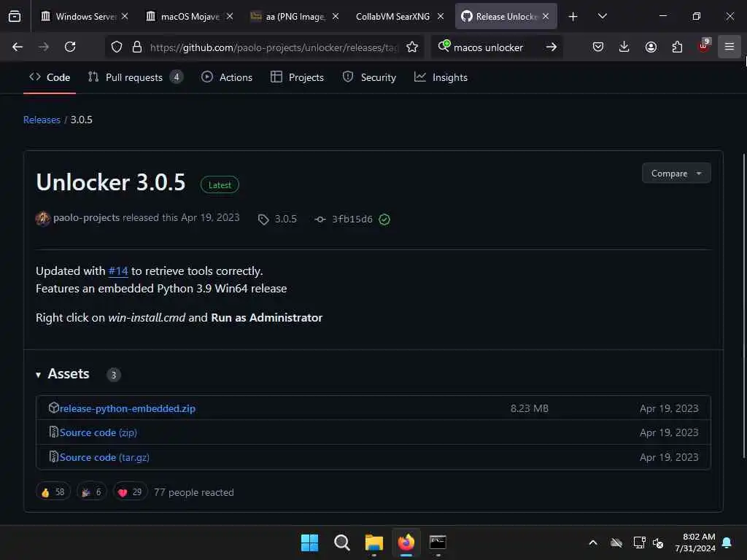Open the tracking protection shield icon
Image resolution: width=747 pixels, height=560 pixels.
point(116,47)
